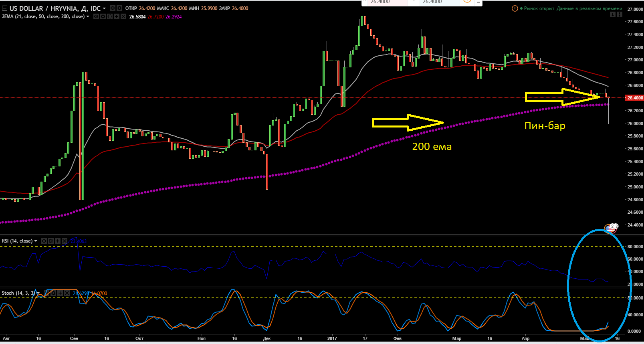Click the 27.8000 price axis label
This screenshot has width=644, height=344.
tap(635, 9)
